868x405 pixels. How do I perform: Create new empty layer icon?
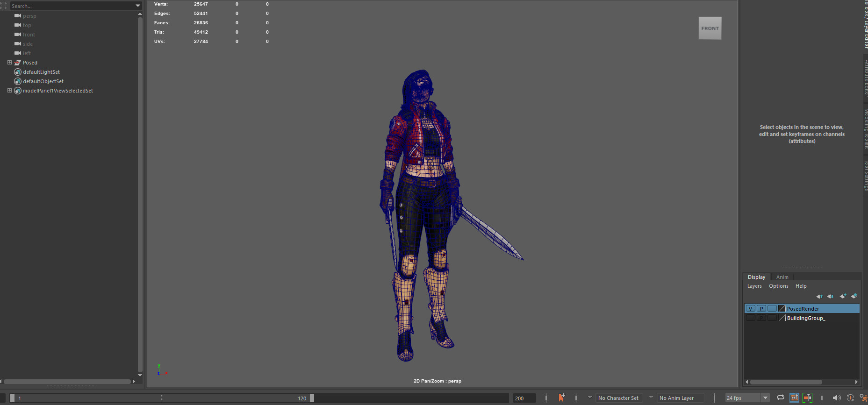pos(843,296)
